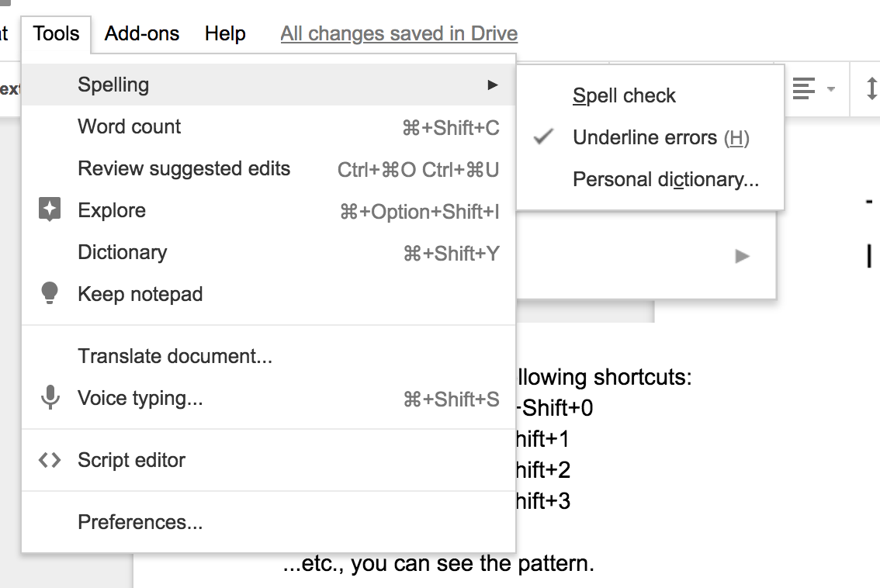This screenshot has width=880, height=588.
Task: Expand the submenu arrow below Personal dictionary
Action: point(743,256)
